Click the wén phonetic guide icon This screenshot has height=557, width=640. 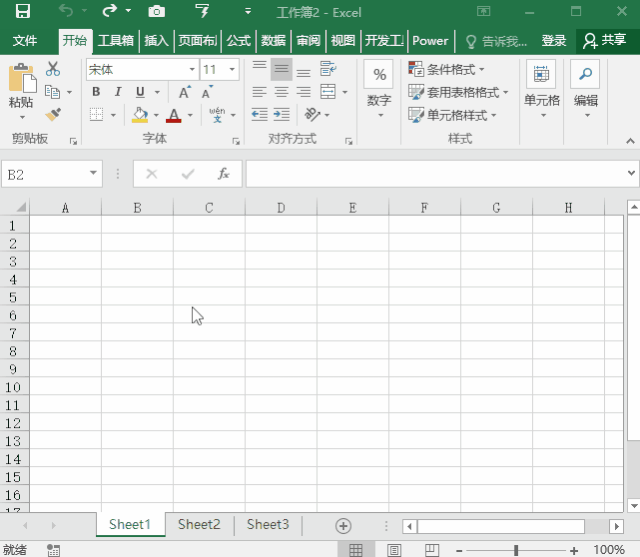[x=217, y=115]
